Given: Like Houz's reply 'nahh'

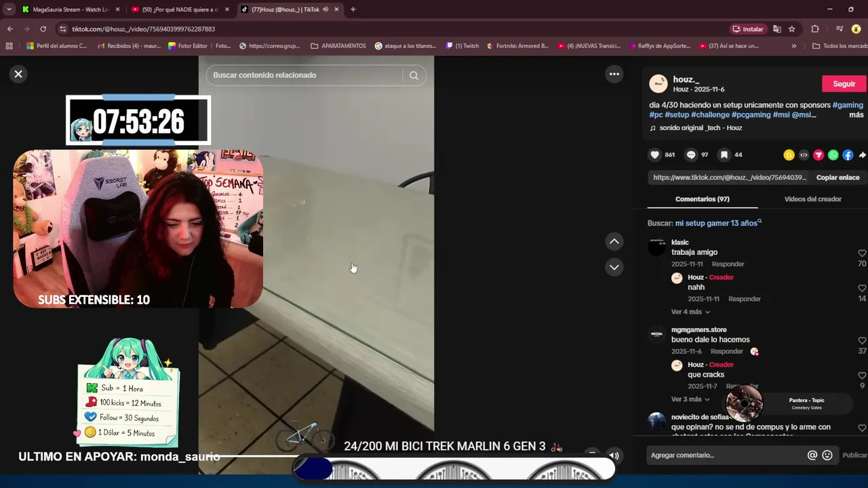Looking at the screenshot, I should (862, 289).
